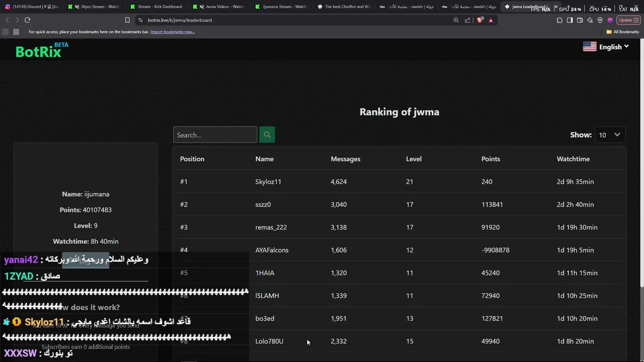The width and height of the screenshot is (644, 362).
Task: Open the Leo AI sparkle icon
Action: (x=590, y=20)
